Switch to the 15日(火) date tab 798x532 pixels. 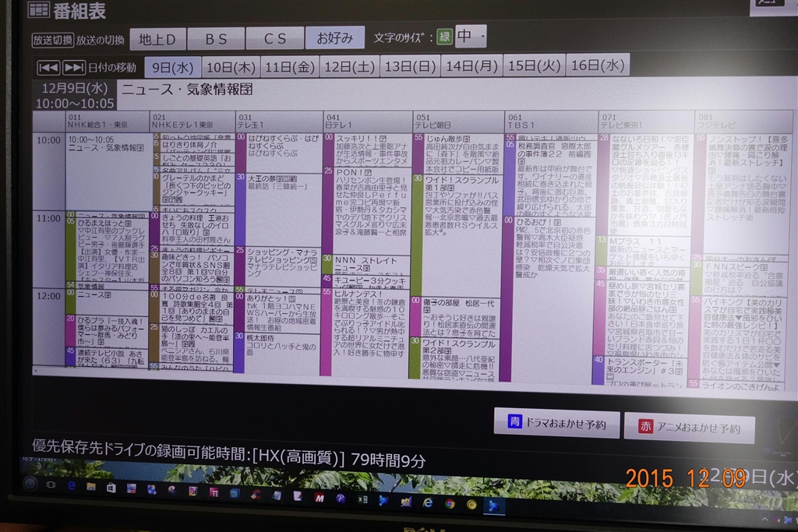coord(534,65)
